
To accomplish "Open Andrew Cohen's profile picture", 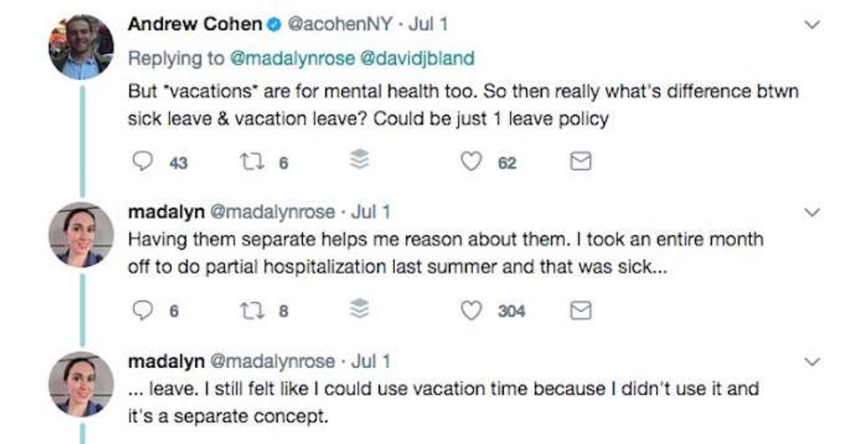I will (81, 47).
